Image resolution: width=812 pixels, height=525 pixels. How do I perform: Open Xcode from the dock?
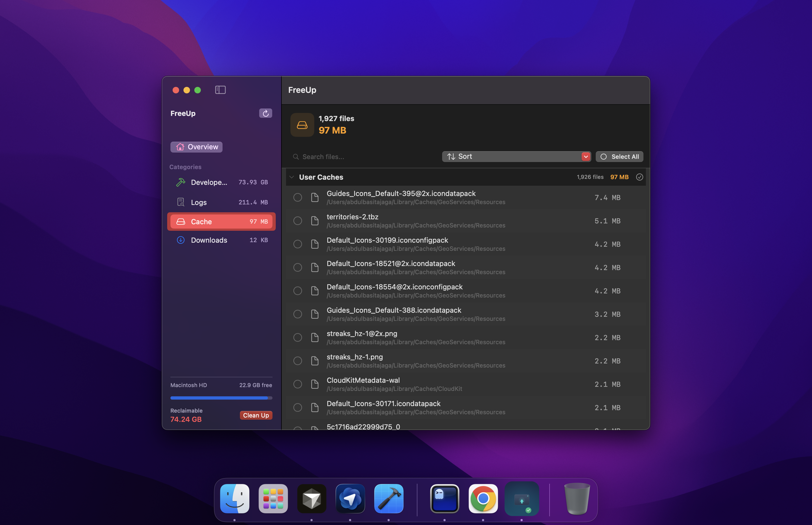click(x=388, y=499)
